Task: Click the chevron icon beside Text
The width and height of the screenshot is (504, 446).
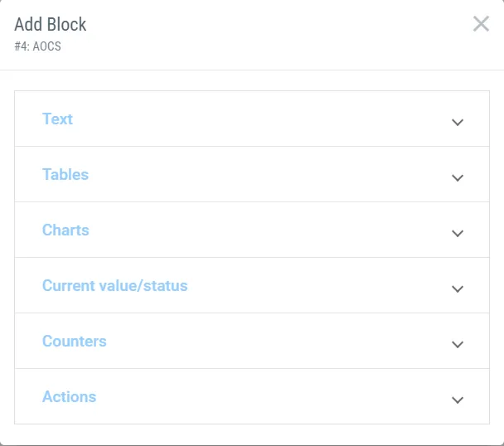Action: coord(457,122)
